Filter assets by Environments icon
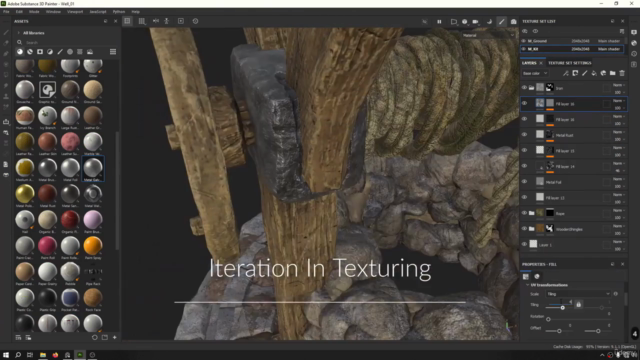This screenshot has width=640, height=360. point(90,52)
